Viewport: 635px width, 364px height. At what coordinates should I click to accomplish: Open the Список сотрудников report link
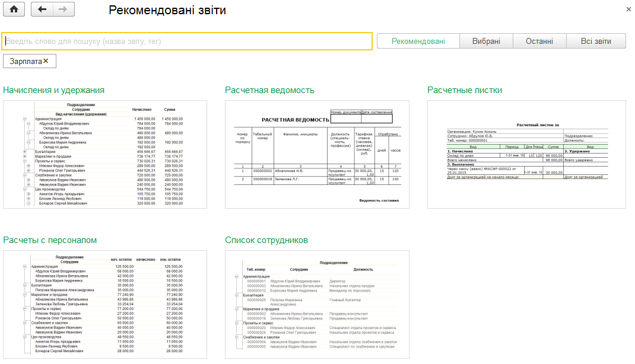266,240
